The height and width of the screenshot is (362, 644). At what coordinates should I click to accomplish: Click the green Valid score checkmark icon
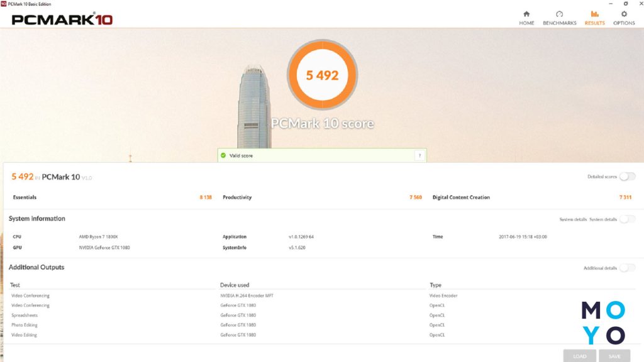point(223,155)
